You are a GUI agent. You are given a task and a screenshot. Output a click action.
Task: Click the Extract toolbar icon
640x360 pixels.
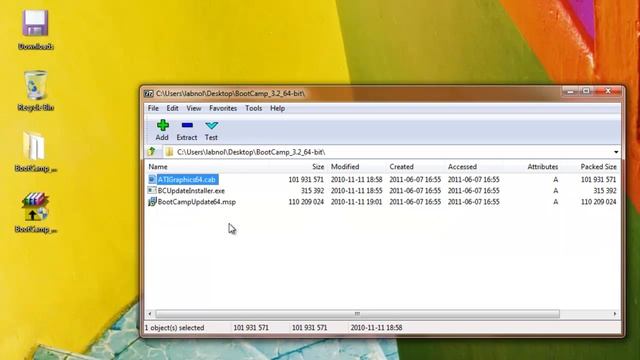[187, 125]
